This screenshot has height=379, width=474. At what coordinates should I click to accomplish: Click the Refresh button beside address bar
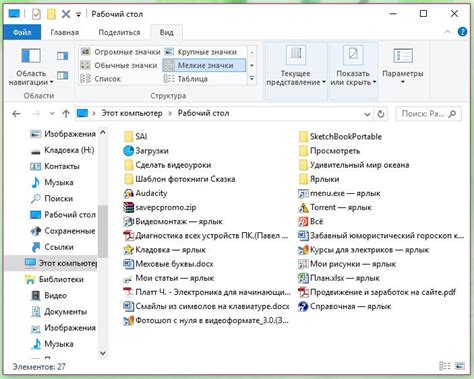point(381,114)
